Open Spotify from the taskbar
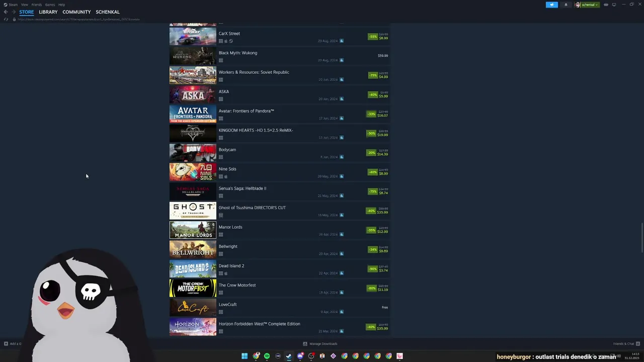Screen dimensions: 644x362 click(x=267, y=356)
